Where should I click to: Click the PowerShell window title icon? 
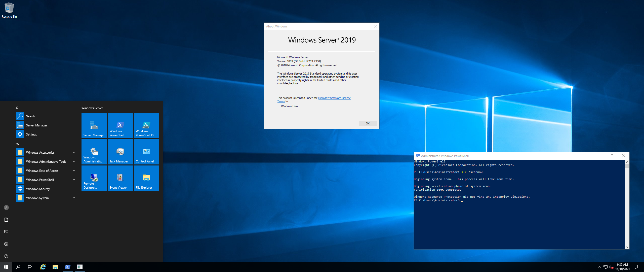tap(418, 156)
